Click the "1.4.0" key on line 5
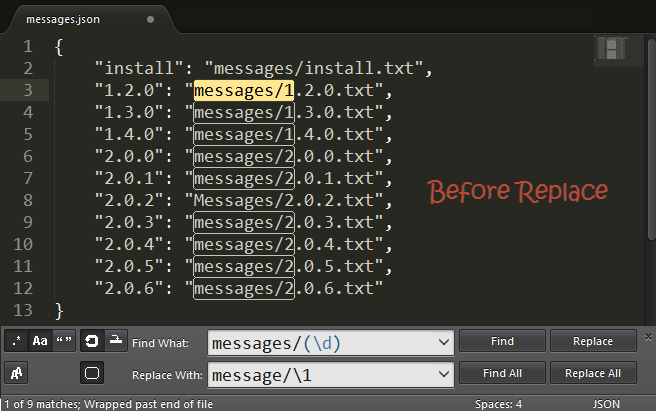Viewport: 656px width, 411px height. pos(129,135)
